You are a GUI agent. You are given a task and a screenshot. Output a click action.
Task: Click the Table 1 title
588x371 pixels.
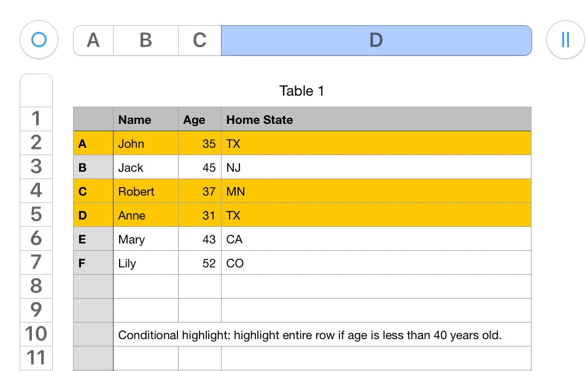point(301,91)
